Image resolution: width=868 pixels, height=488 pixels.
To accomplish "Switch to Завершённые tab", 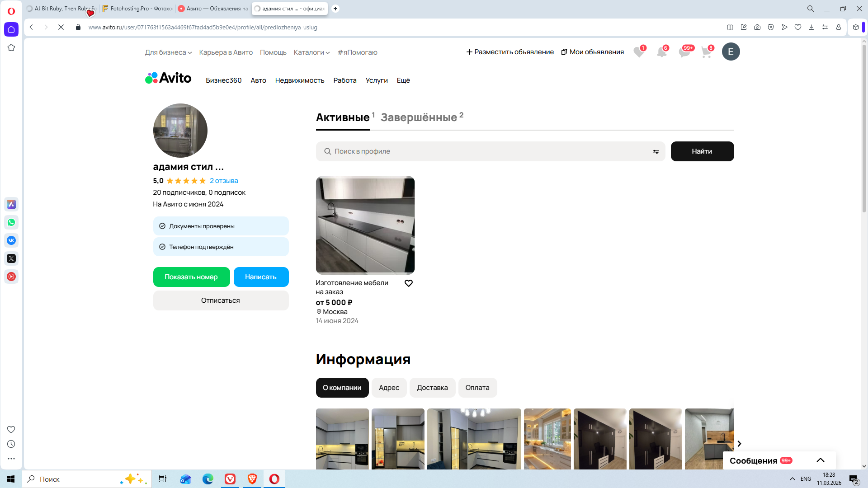I will tap(419, 117).
